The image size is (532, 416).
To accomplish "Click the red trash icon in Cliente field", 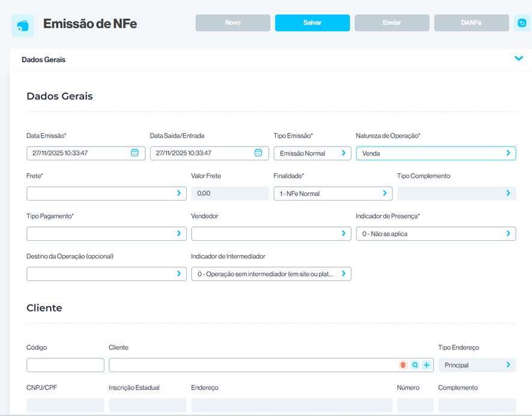I will (x=403, y=365).
